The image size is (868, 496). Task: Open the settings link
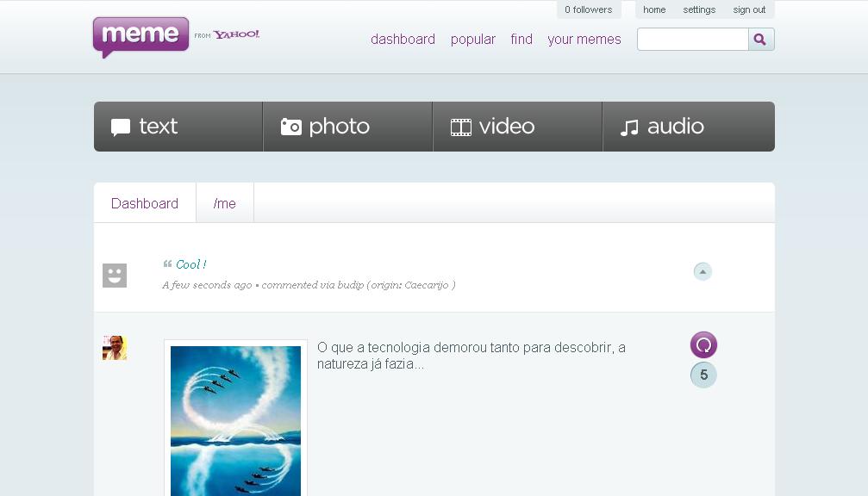click(699, 10)
